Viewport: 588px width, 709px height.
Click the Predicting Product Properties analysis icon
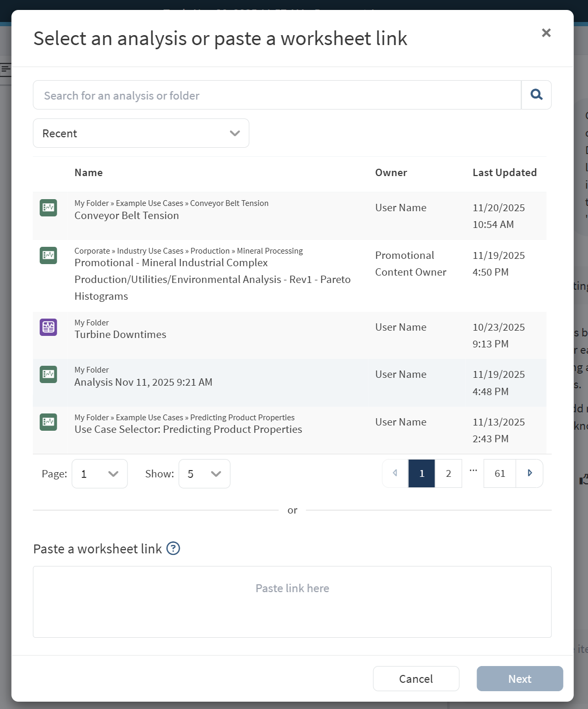(48, 422)
